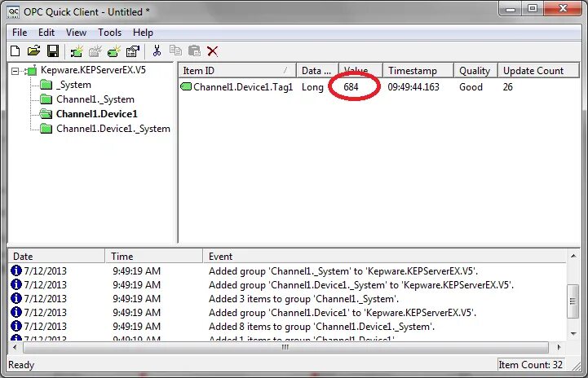Image resolution: width=588 pixels, height=378 pixels.
Task: Click the red Delete X icon
Action: tap(213, 51)
